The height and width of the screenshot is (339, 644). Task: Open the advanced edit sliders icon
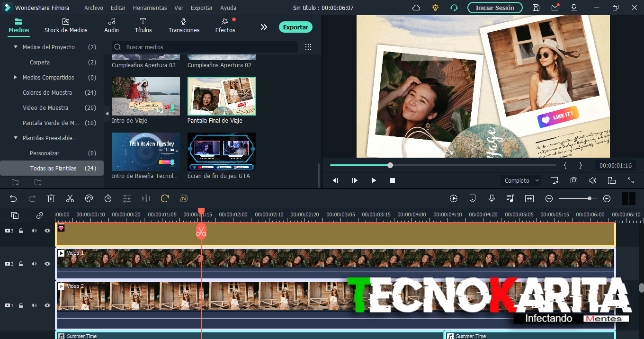click(x=127, y=198)
